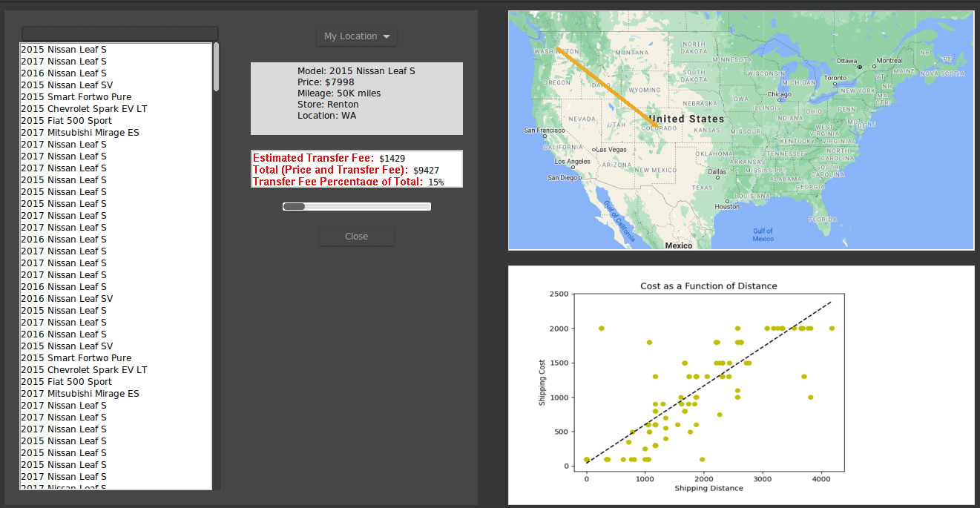Click the Close button
Screen dimensions: 980x508
(x=357, y=237)
